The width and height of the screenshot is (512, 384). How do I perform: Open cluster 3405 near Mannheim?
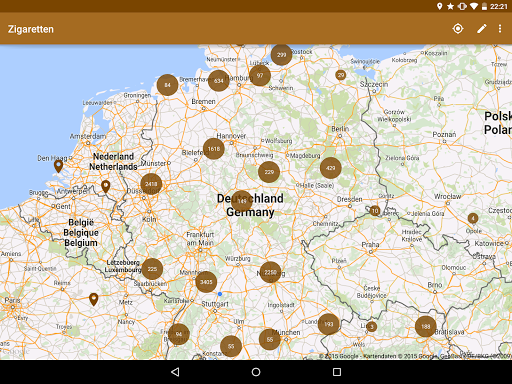(x=206, y=282)
